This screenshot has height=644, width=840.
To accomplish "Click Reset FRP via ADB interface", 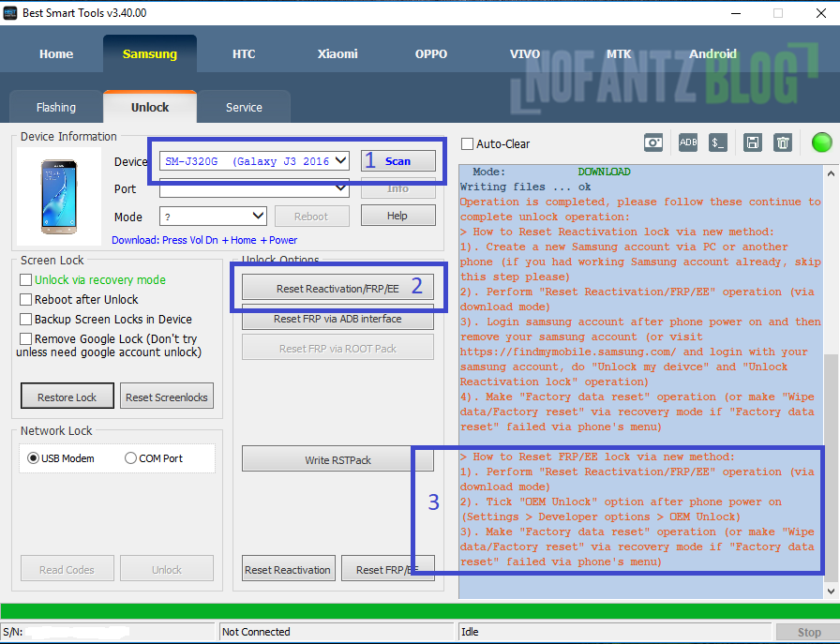I will coord(337,318).
